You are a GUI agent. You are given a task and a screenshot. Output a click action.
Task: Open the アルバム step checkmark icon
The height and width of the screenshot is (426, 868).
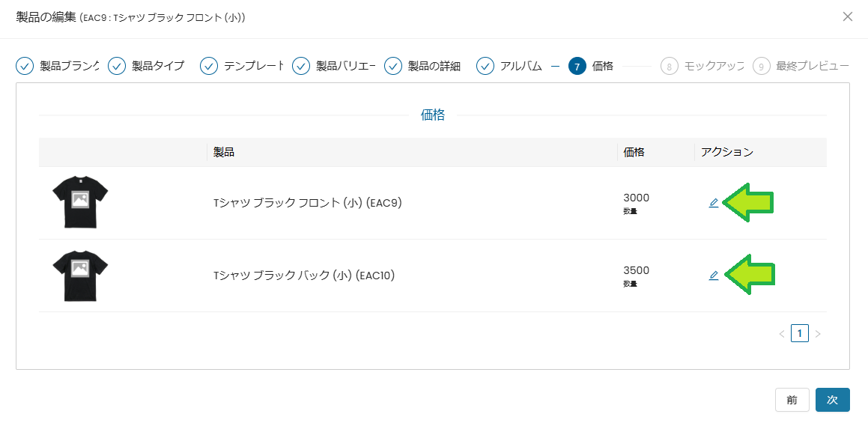pyautogui.click(x=485, y=66)
